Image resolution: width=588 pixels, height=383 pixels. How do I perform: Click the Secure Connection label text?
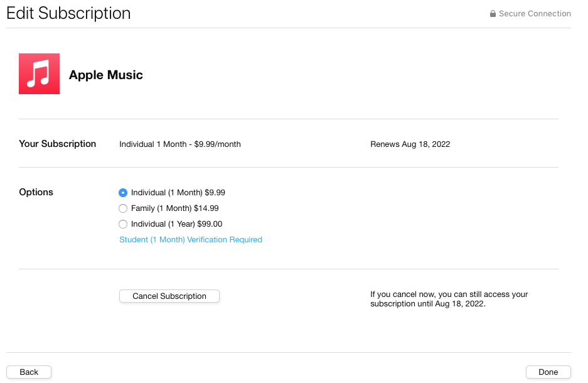[535, 14]
